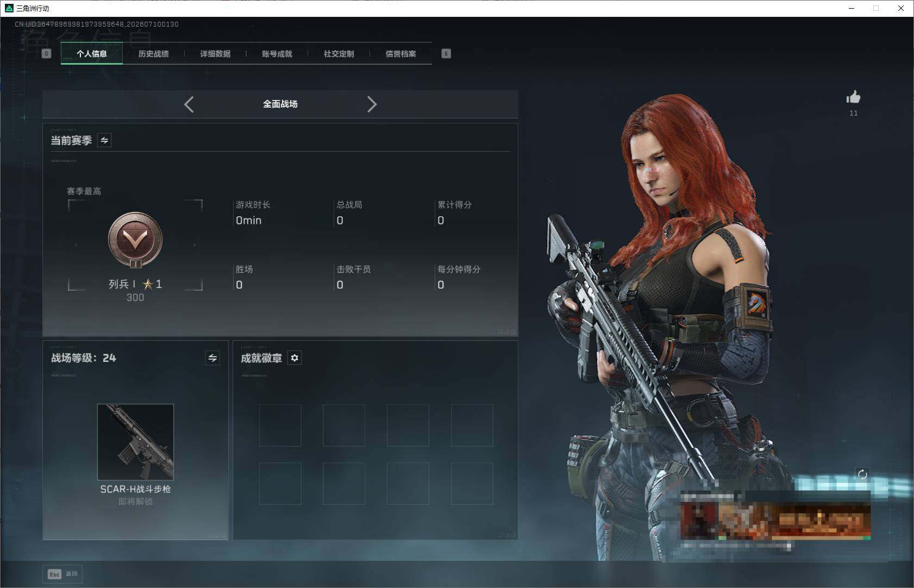Click the 累计得分 stat value
This screenshot has width=914, height=588.
pyautogui.click(x=441, y=220)
